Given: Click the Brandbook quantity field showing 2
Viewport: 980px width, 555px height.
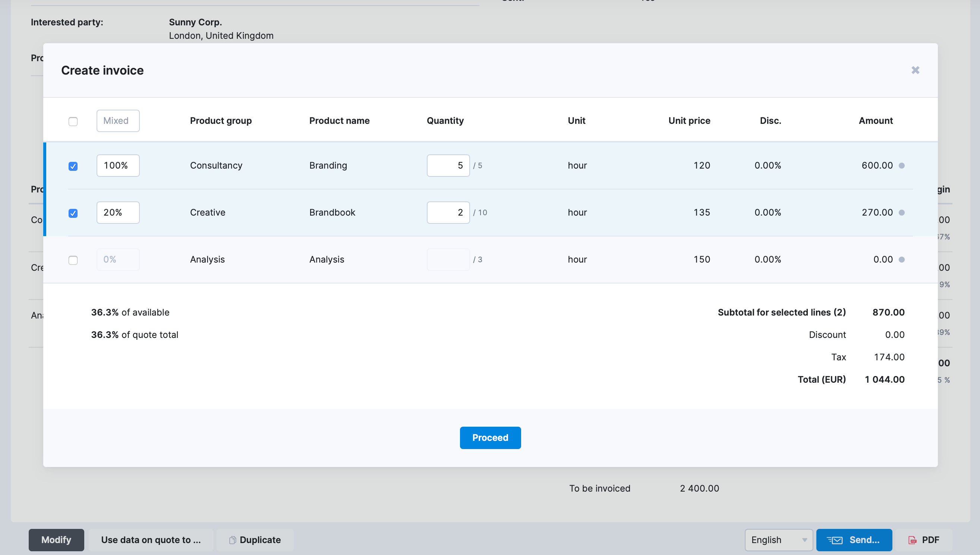Looking at the screenshot, I should 448,212.
